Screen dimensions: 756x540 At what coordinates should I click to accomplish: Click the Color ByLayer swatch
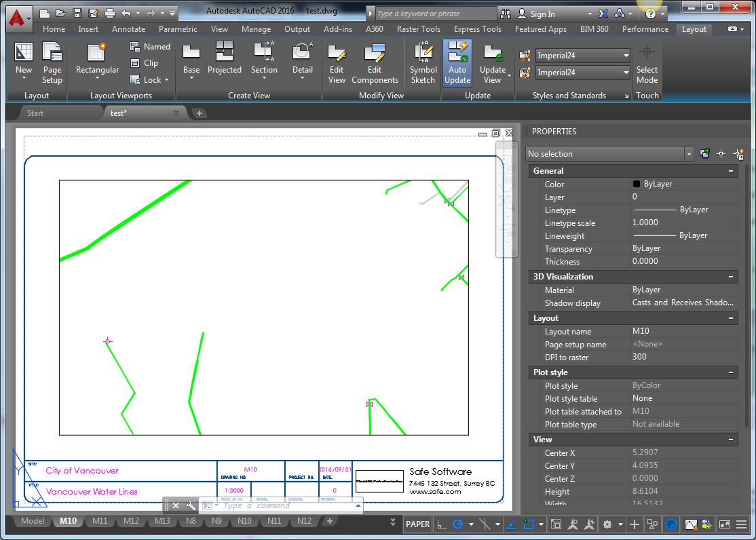tap(637, 184)
